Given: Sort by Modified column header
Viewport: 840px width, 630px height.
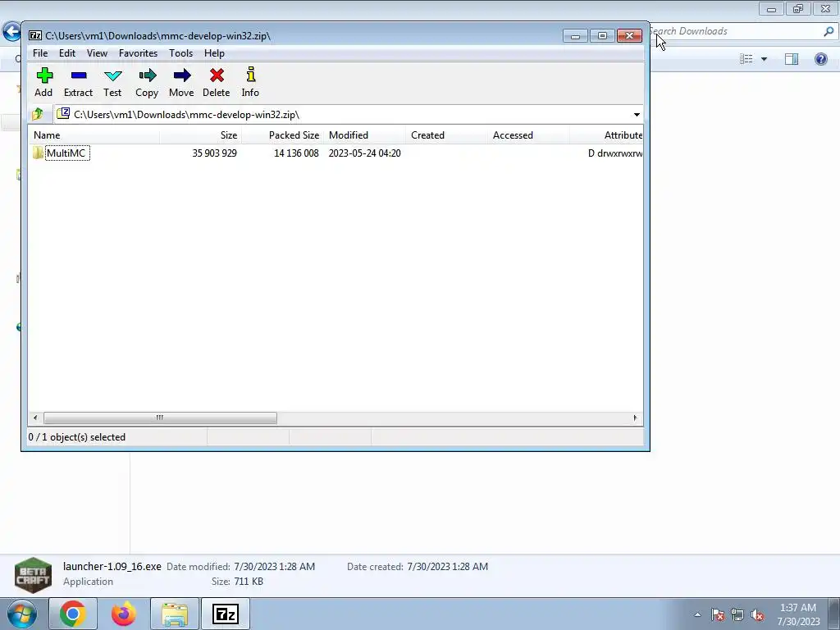Looking at the screenshot, I should click(x=364, y=135).
